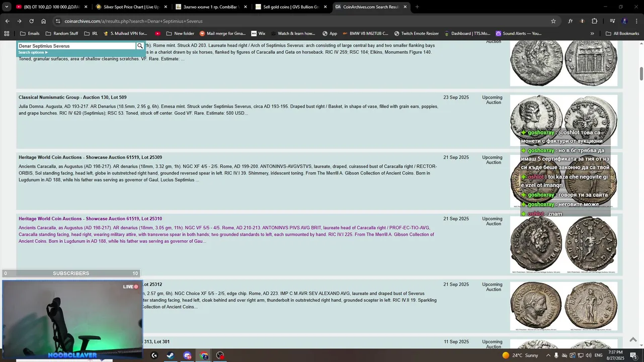Open the YouTube icon bookmark

[x=157, y=34]
